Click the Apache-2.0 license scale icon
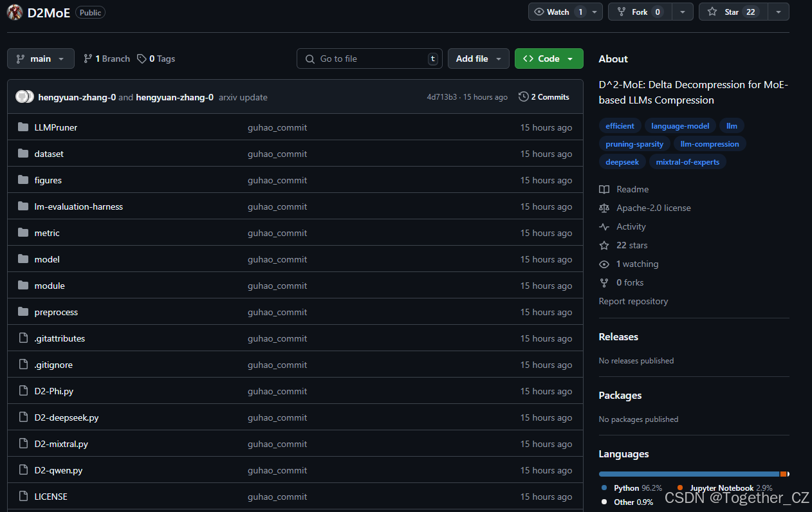 click(x=604, y=208)
